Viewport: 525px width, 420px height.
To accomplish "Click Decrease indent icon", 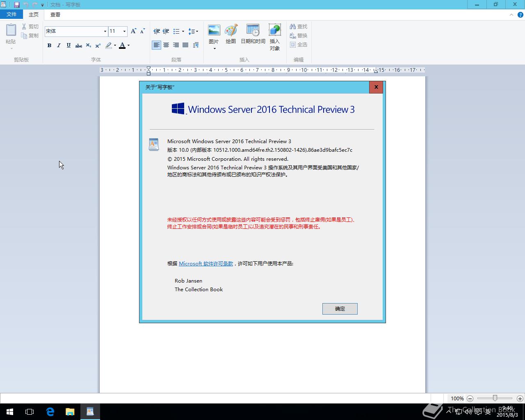I will [157, 31].
